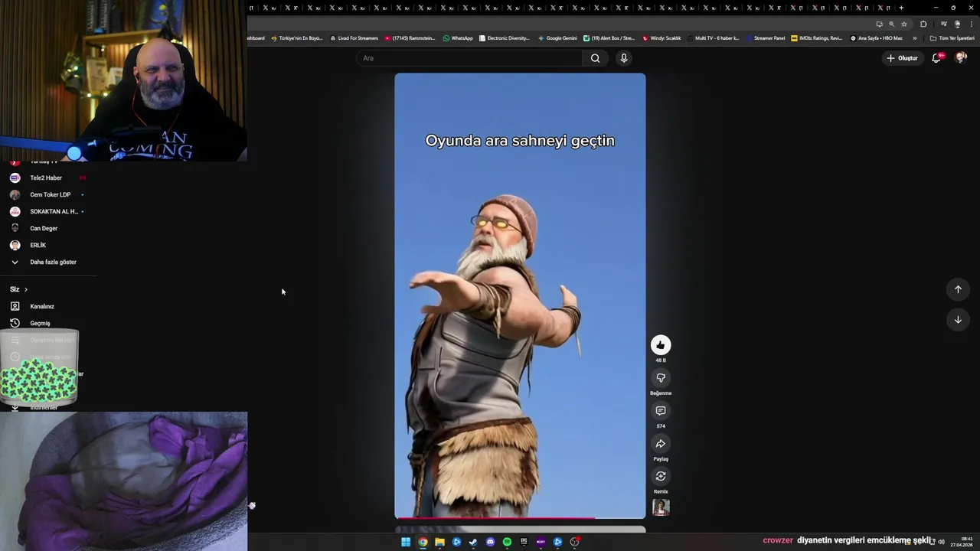This screenshot has width=980, height=551.
Task: Open Chrome from the taskbar
Action: [423, 542]
